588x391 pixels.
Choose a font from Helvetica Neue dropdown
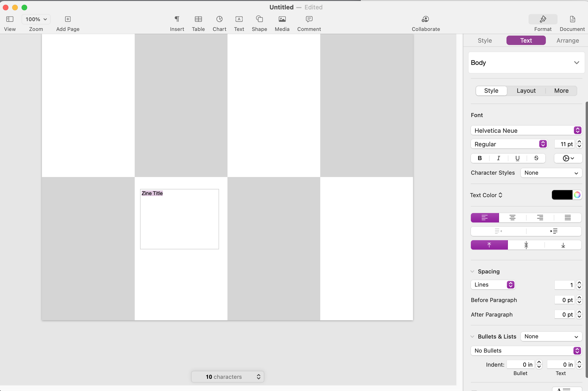pos(526,130)
